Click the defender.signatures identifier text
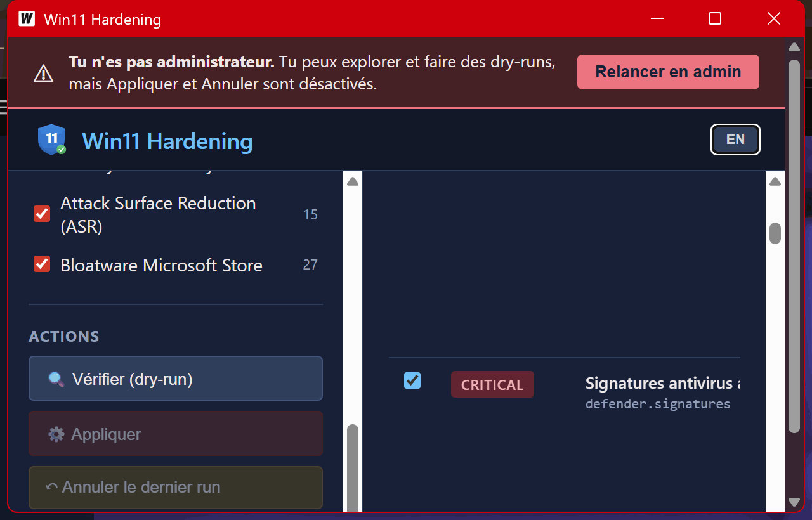The image size is (812, 520). 658,404
